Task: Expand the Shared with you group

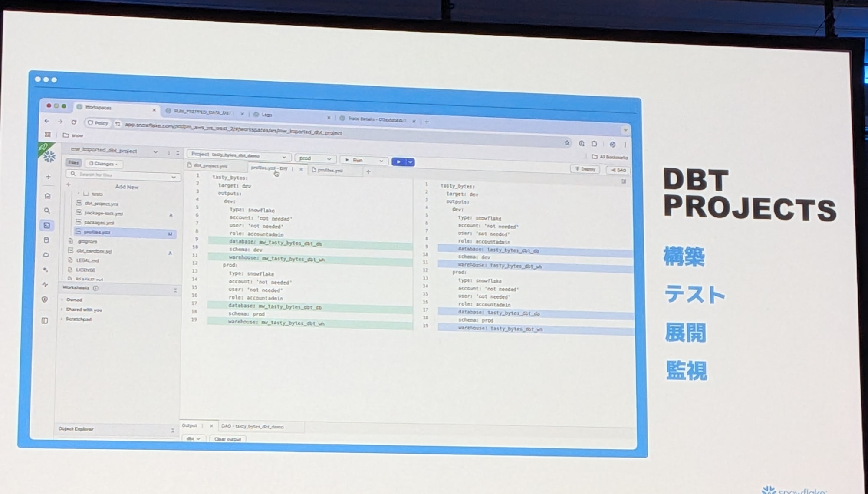Action: point(82,310)
